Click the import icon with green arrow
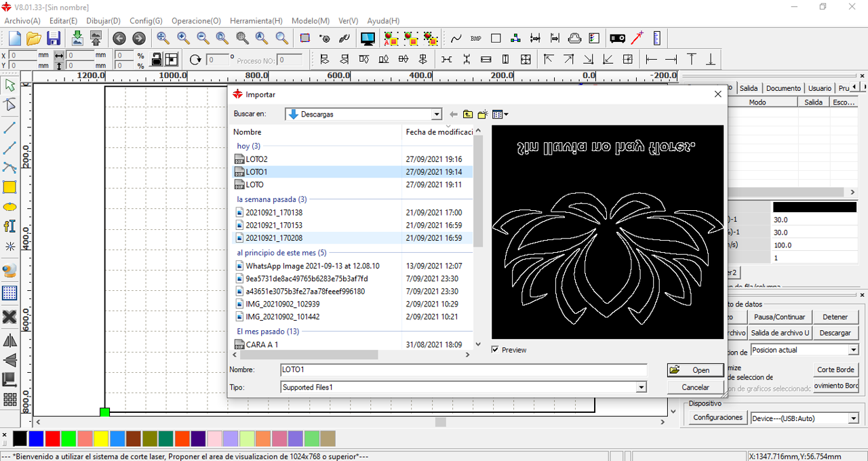The image size is (868, 461). coord(77,39)
